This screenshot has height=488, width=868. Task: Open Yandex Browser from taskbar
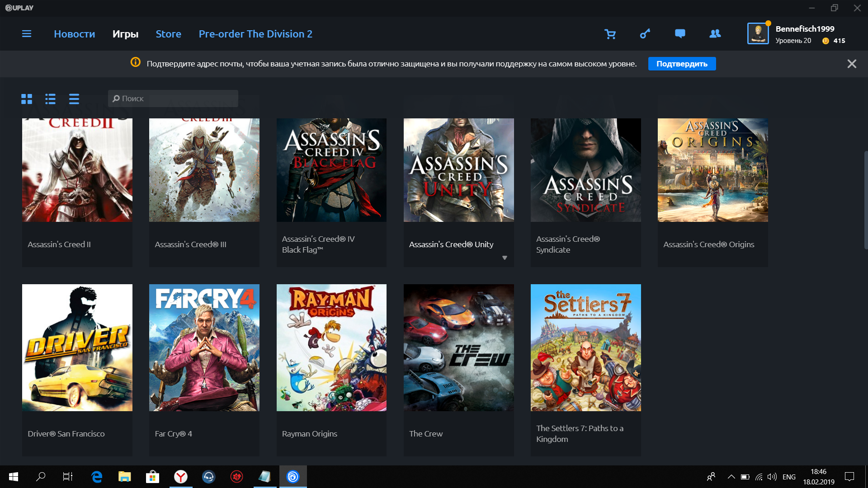(181, 477)
